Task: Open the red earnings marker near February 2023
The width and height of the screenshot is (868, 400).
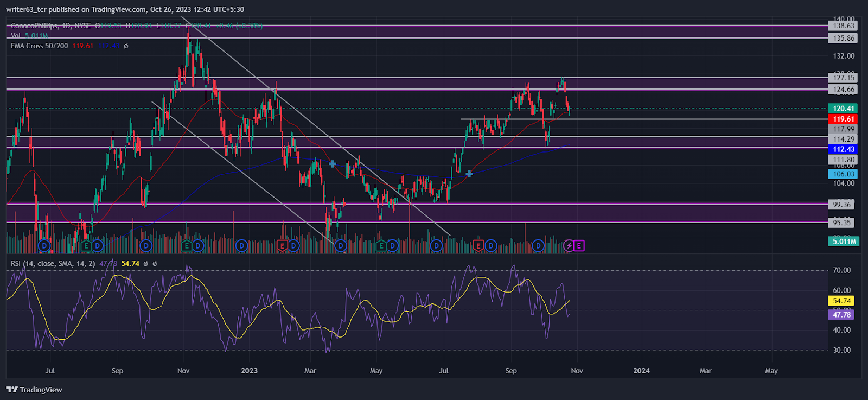Action: pos(282,246)
